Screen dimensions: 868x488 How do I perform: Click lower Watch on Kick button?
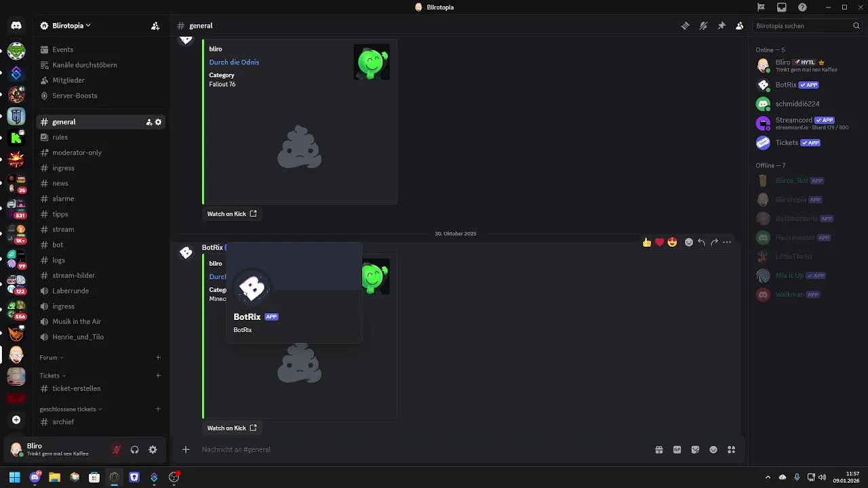tap(232, 428)
